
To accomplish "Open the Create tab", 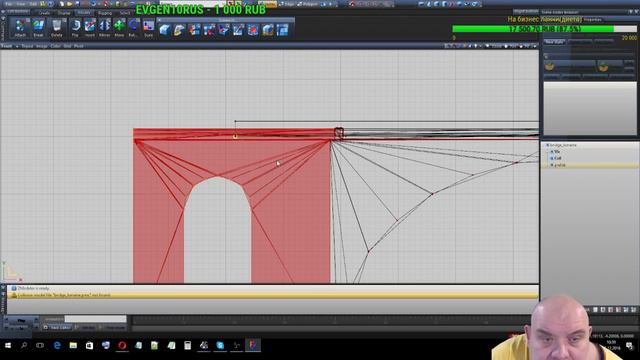I will 44,13.
